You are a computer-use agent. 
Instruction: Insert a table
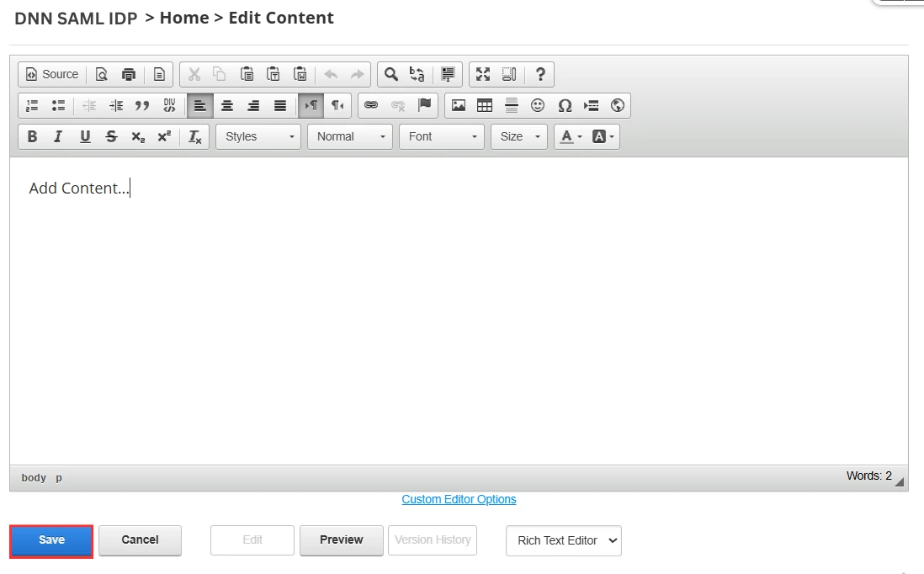[x=485, y=105]
